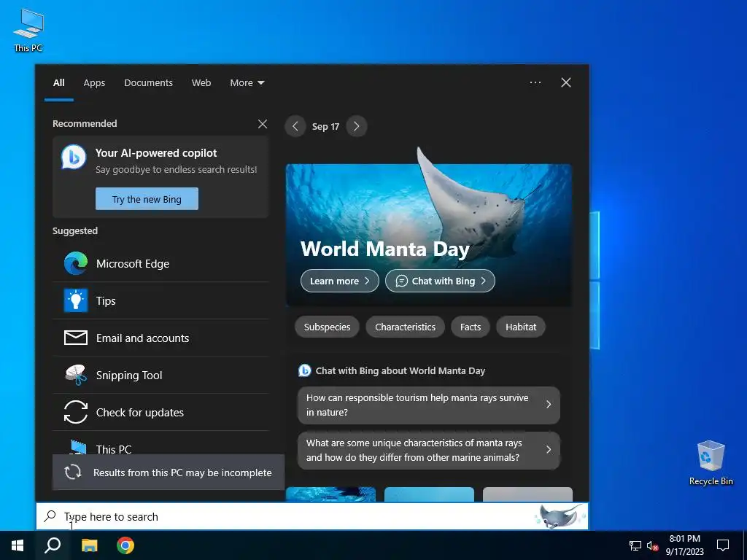Open File Explorer from the taskbar
The image size is (747, 560).
(x=89, y=545)
